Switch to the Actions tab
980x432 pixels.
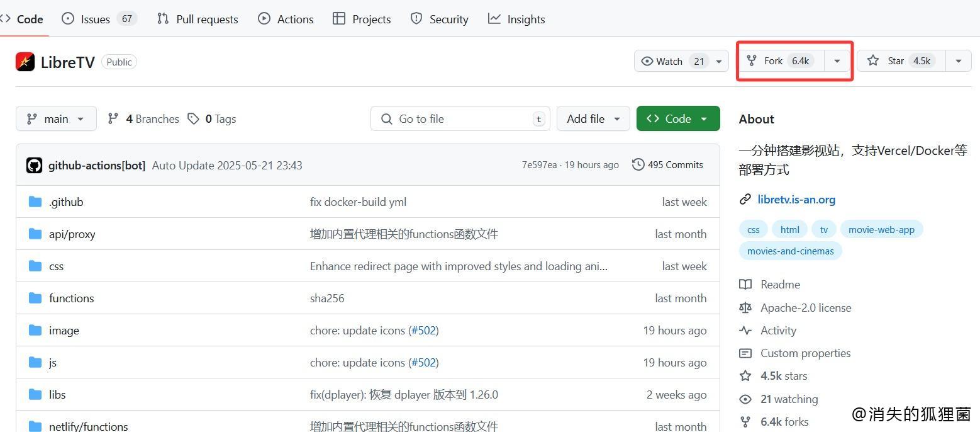pos(286,19)
